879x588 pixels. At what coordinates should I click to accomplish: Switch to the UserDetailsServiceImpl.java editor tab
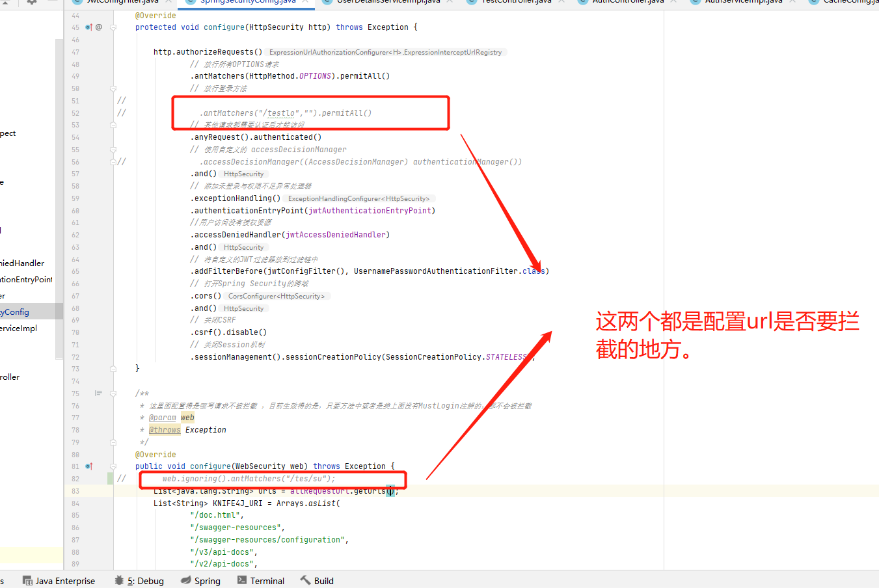[x=388, y=3]
